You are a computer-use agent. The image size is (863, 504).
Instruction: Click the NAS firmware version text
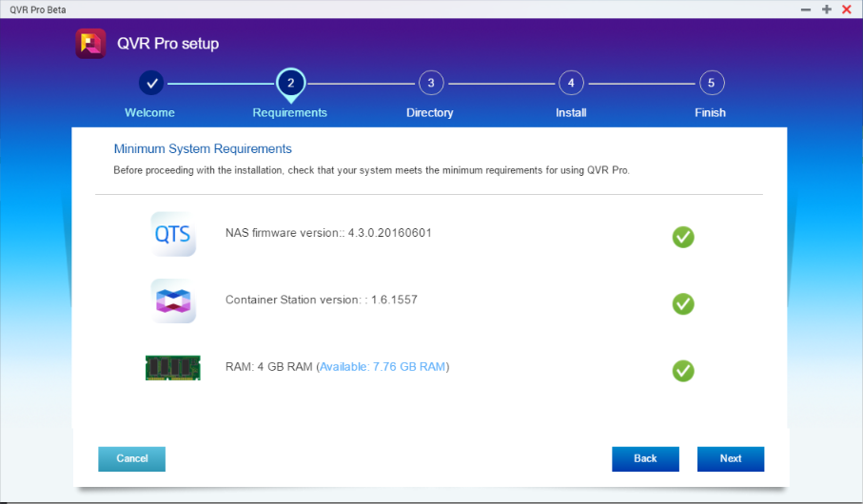click(328, 233)
